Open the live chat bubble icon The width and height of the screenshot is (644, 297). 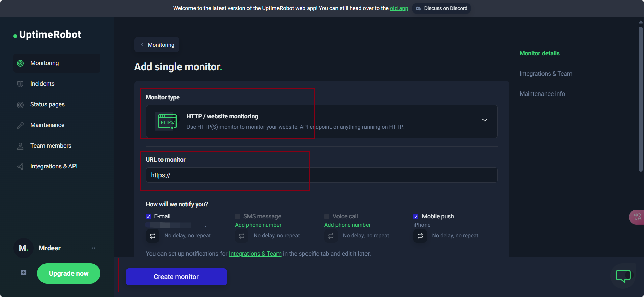click(623, 276)
